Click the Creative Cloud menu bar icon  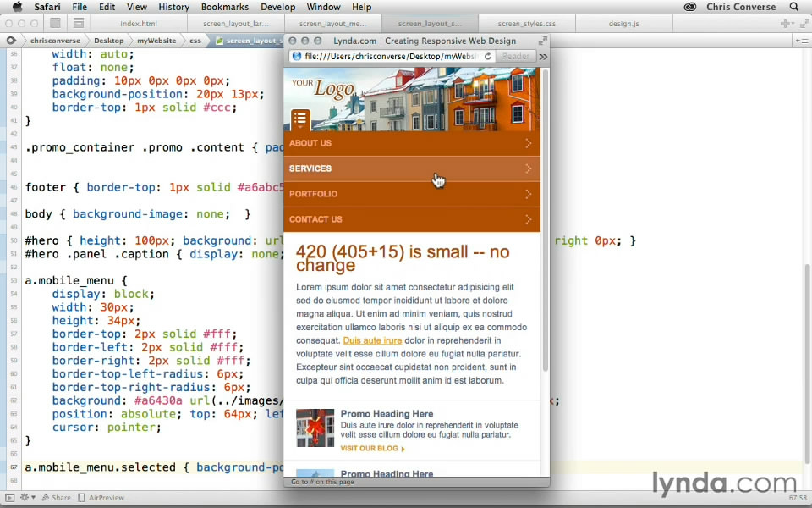[x=690, y=7]
